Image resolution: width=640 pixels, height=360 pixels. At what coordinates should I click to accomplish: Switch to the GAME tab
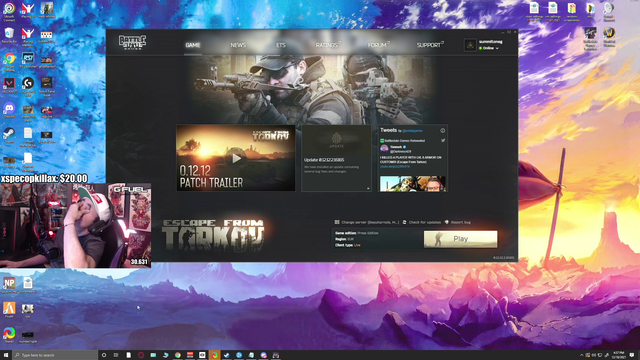193,45
